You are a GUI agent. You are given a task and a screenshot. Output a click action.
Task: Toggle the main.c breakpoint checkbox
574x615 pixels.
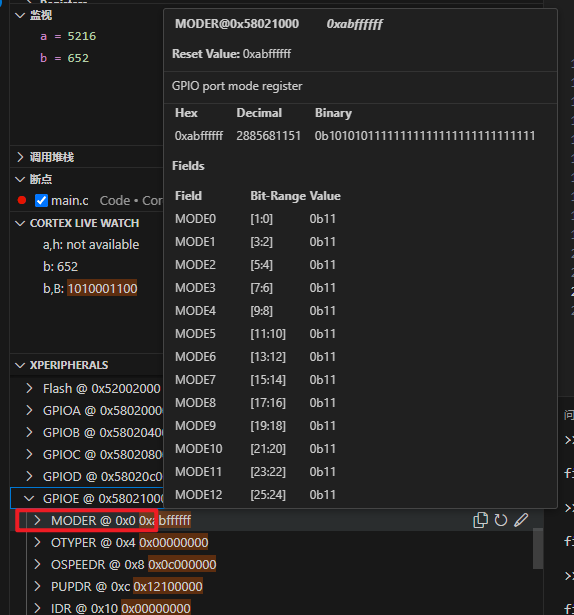[41, 200]
